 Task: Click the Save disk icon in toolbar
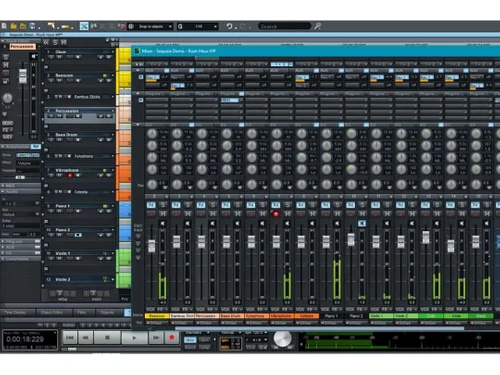(x=32, y=26)
